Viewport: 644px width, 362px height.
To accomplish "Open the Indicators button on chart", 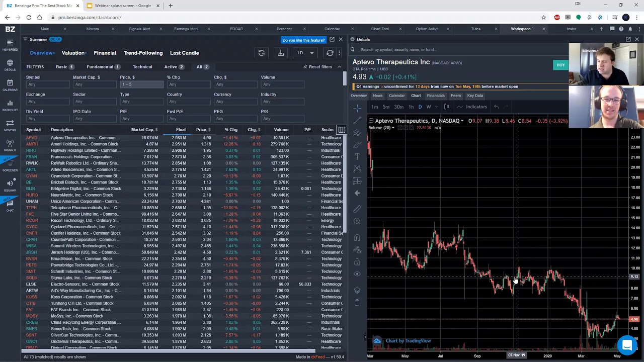I will click(x=472, y=107).
